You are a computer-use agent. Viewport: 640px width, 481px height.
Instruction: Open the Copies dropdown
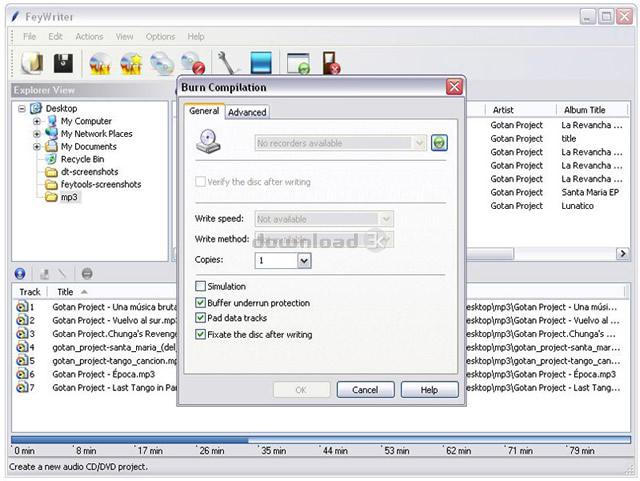tap(304, 261)
